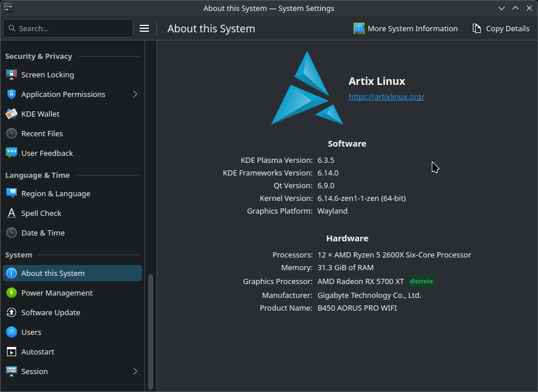Click the B450 AORUS PRO WIFI text
Viewport: 538px width, 392px height.
(357, 308)
